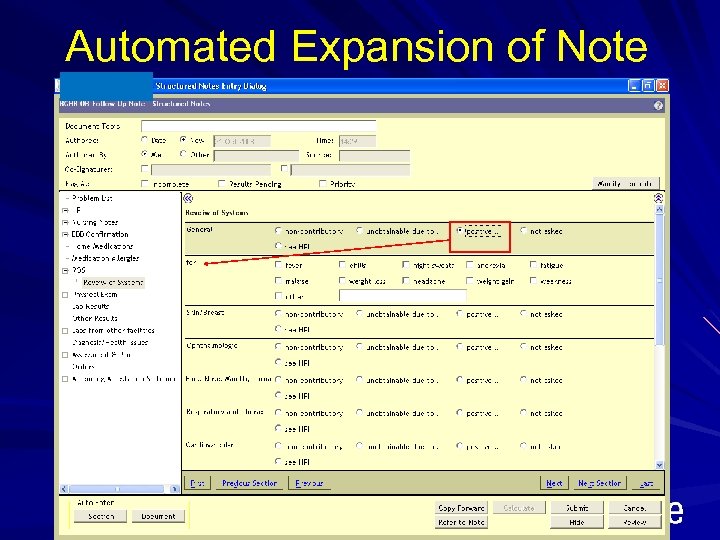Set Skin/Breast to see HPI
Viewport: 720px width, 540px height.
278,329
